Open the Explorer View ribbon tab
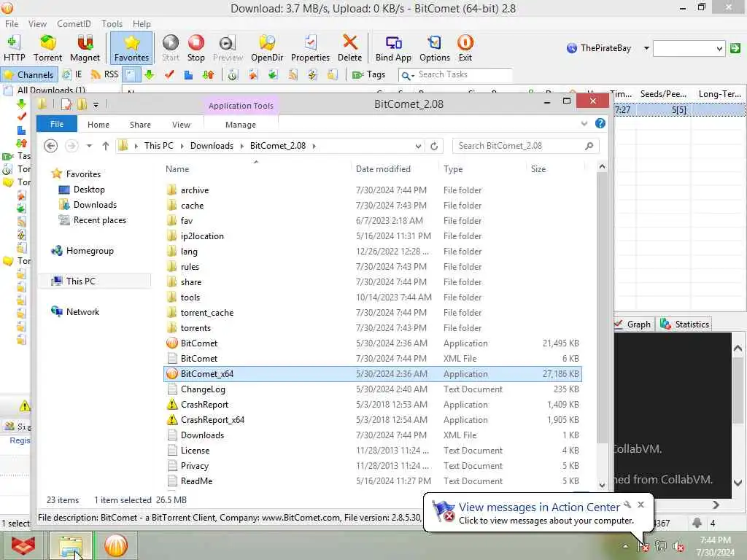This screenshot has width=747, height=560. 181,124
